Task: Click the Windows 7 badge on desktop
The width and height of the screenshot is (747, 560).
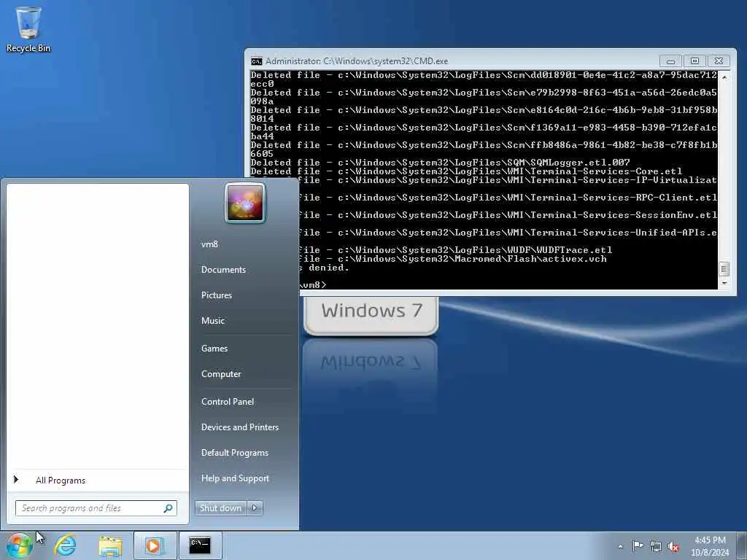Action: (371, 315)
